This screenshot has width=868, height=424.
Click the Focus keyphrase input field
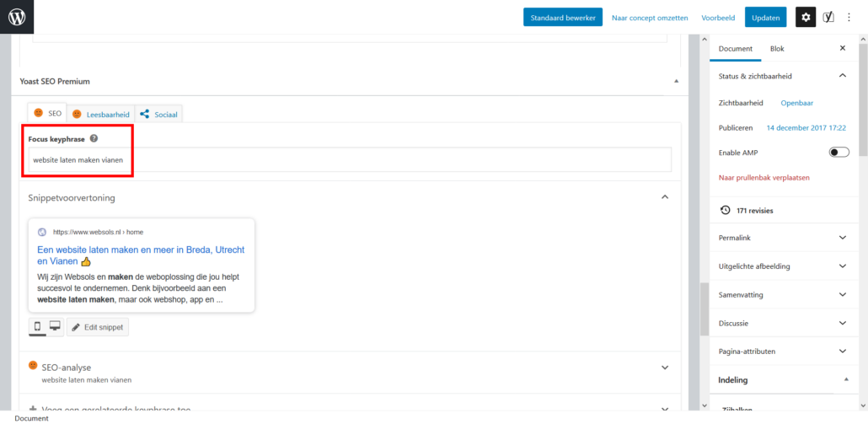point(350,159)
